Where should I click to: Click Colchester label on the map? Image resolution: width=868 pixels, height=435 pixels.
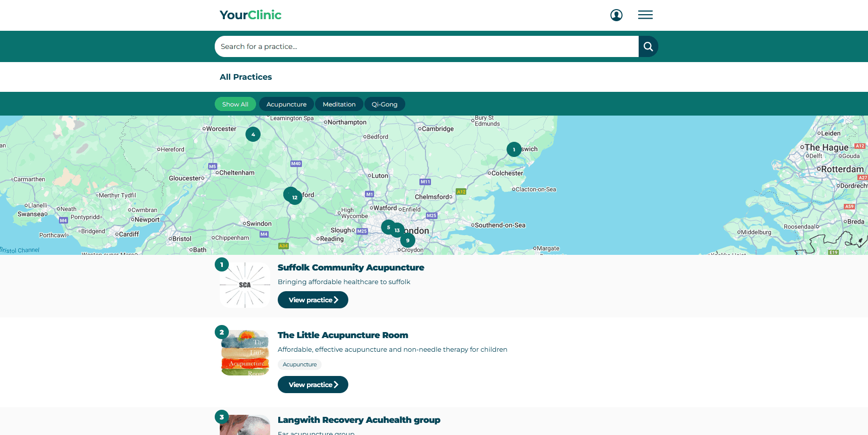tap(507, 173)
